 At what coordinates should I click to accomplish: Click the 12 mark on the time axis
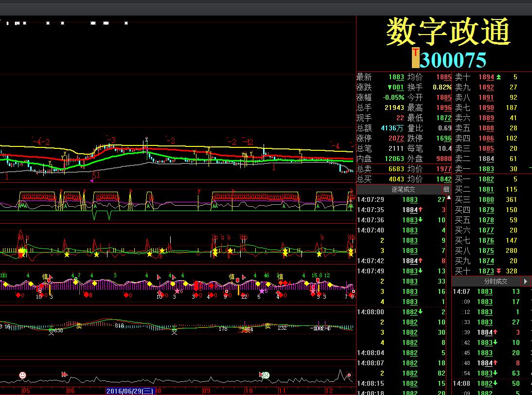329,391
